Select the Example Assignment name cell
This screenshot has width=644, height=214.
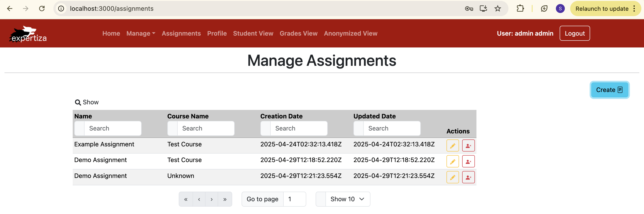coord(104,144)
